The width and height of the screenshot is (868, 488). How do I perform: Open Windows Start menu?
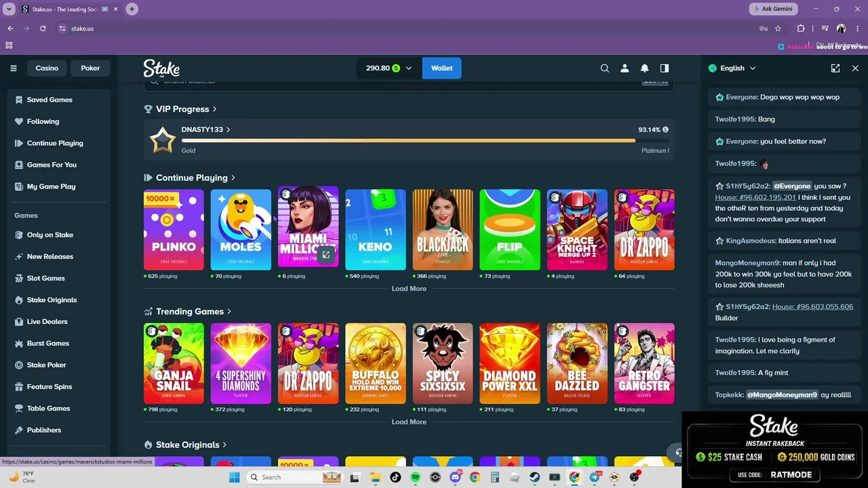point(234,477)
